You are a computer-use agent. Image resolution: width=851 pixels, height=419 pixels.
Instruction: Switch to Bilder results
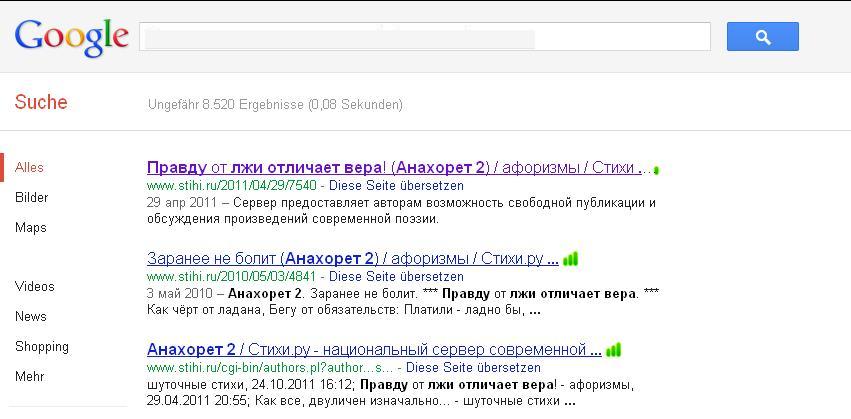point(31,198)
